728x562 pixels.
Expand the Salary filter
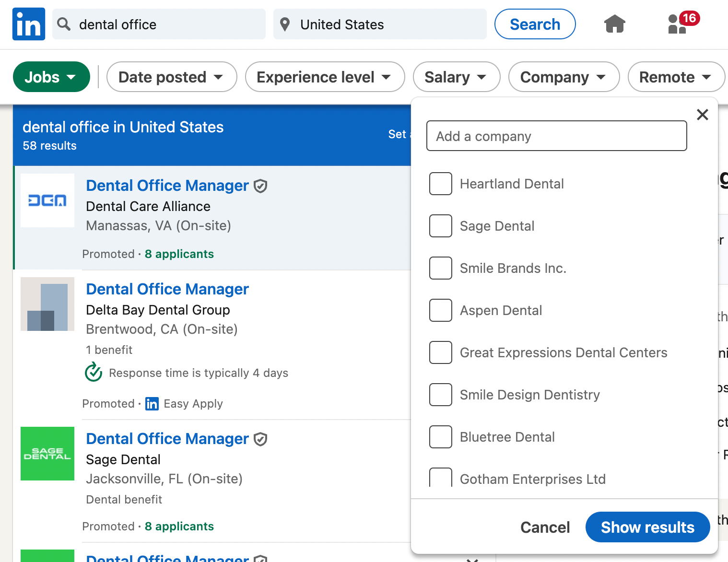(x=457, y=77)
